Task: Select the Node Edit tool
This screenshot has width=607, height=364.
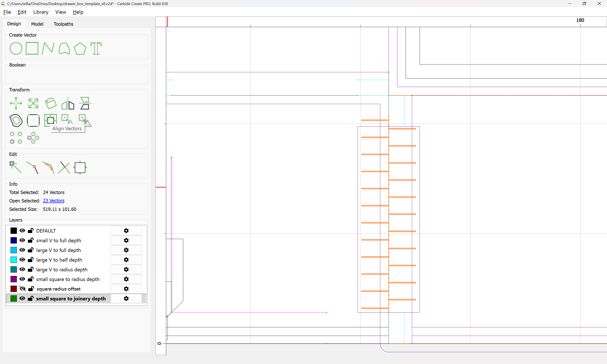Action: (x=15, y=167)
